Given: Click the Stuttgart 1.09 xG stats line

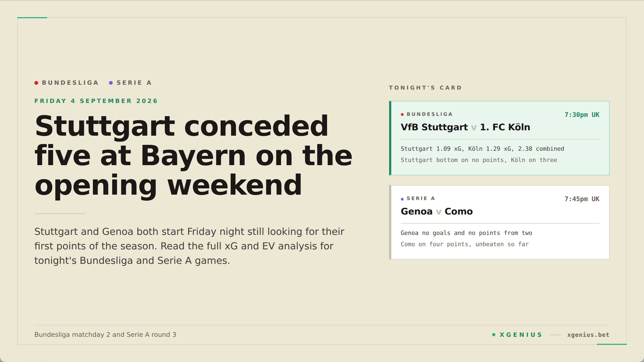Looking at the screenshot, I should (x=482, y=149).
